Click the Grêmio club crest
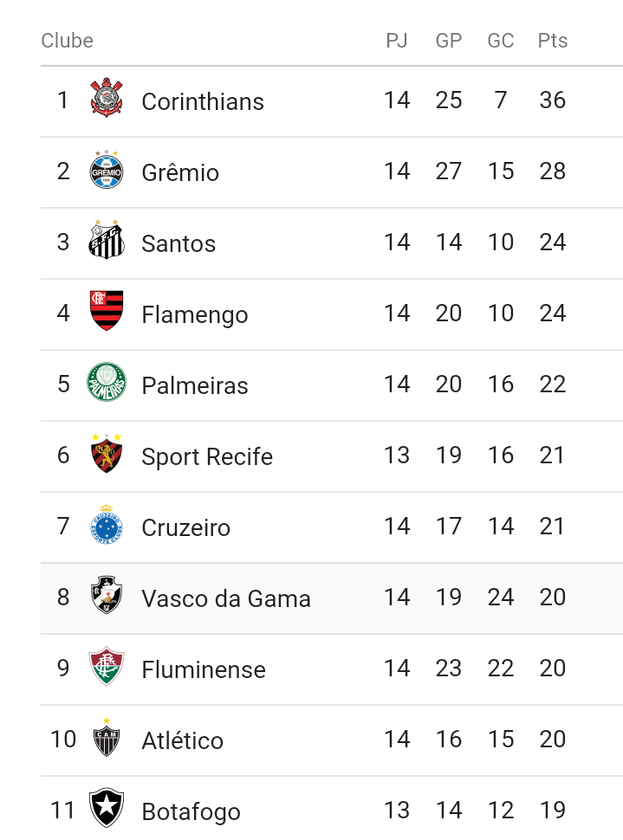The image size is (623, 840). (107, 170)
